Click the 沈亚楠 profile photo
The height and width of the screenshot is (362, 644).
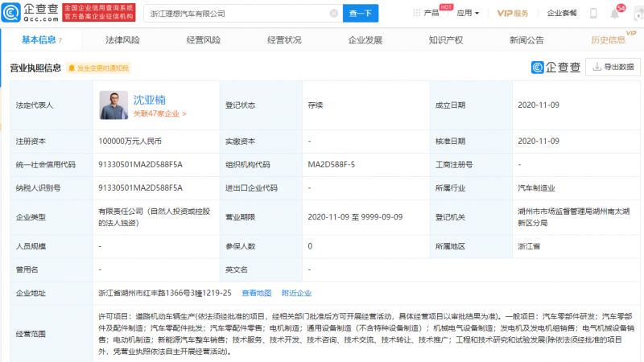click(x=114, y=105)
